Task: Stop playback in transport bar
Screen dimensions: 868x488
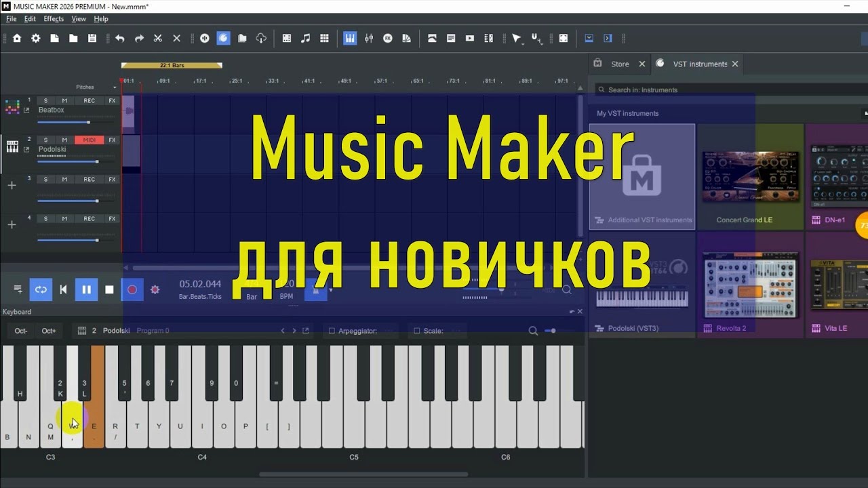Action: [109, 289]
